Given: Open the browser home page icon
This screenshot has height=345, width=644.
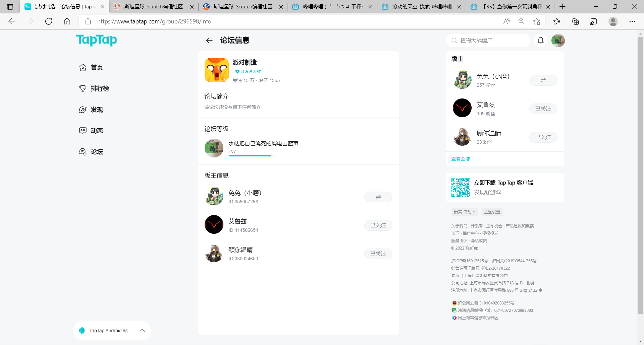Looking at the screenshot, I should point(67,21).
